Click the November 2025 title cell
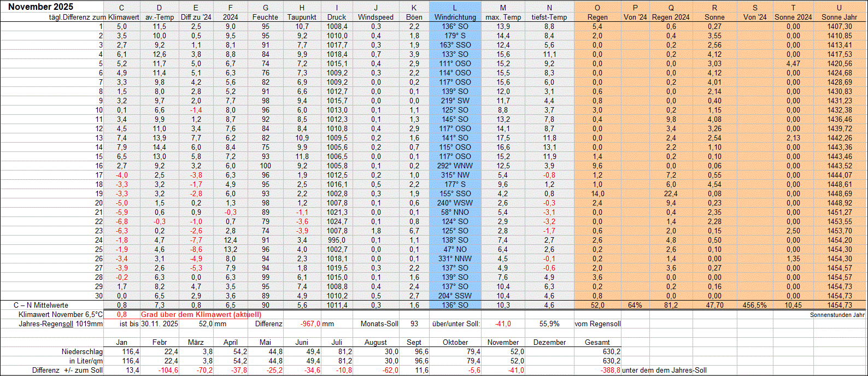868x376 pixels. click(41, 7)
